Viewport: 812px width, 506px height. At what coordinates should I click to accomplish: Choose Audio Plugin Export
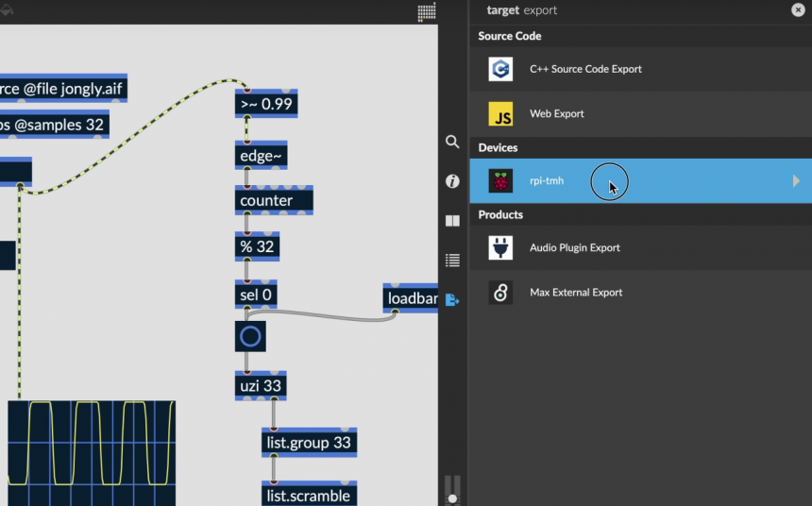pyautogui.click(x=640, y=247)
